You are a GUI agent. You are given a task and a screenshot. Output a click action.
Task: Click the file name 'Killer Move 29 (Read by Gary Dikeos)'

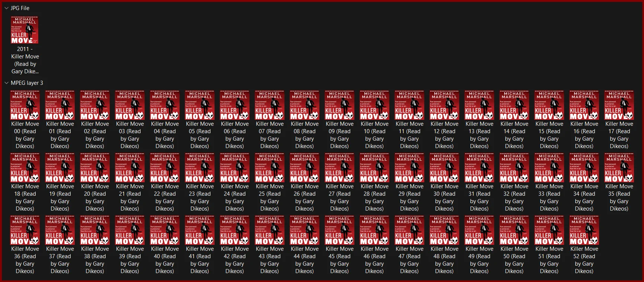[x=409, y=198]
